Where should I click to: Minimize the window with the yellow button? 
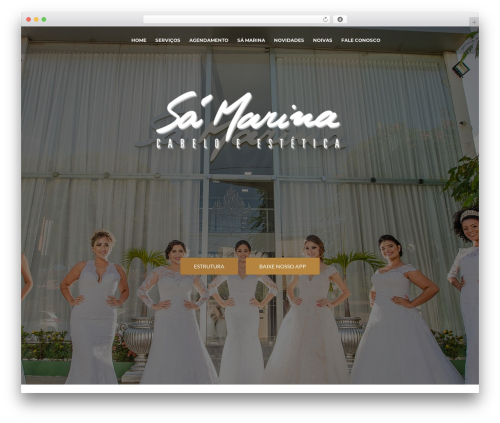[36, 19]
